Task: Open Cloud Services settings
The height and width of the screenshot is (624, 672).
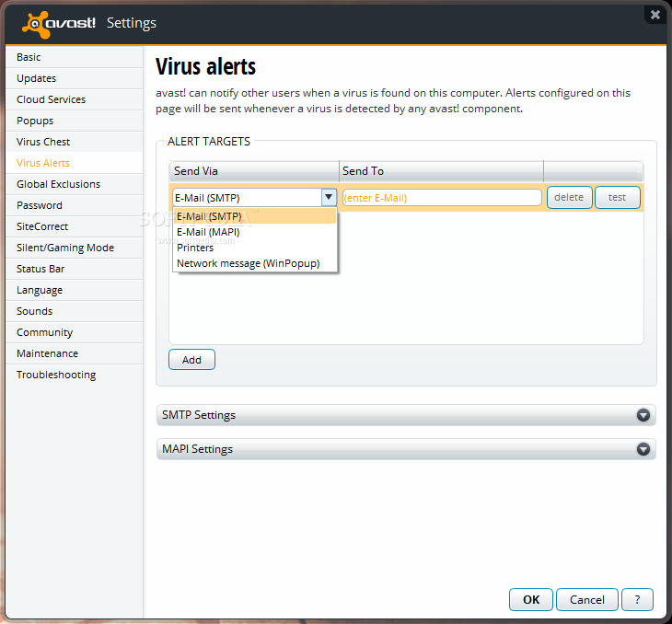Action: pyautogui.click(x=75, y=99)
